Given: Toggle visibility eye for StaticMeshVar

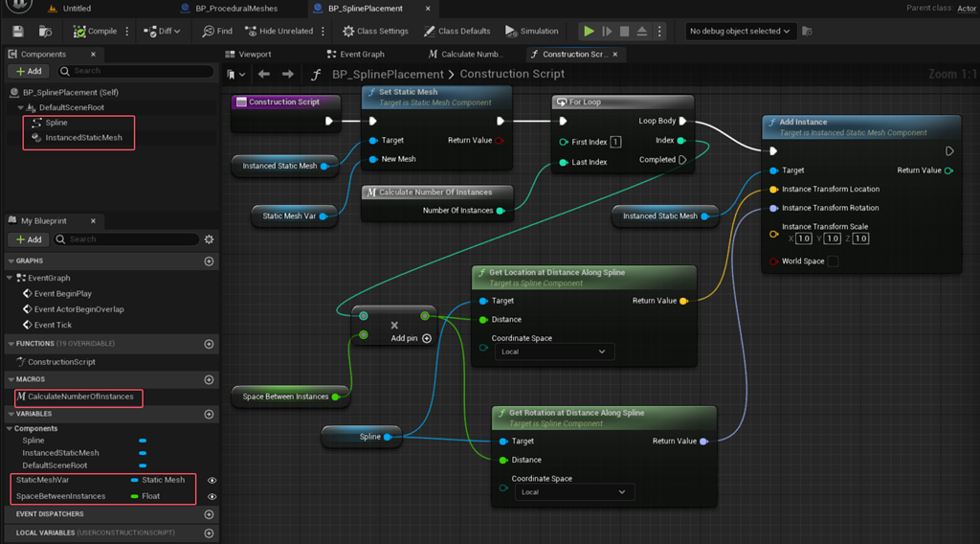Looking at the screenshot, I should [x=212, y=480].
